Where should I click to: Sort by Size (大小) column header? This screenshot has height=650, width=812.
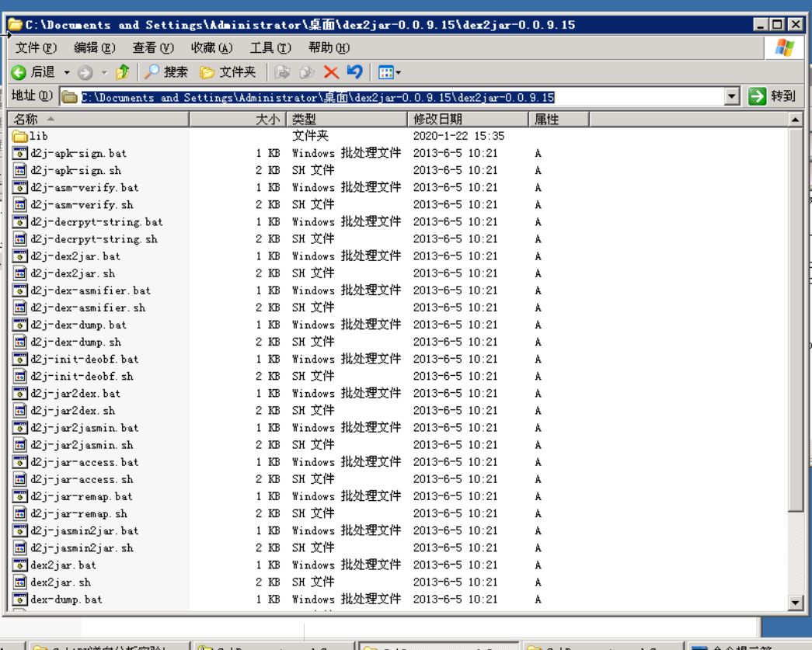(237, 119)
